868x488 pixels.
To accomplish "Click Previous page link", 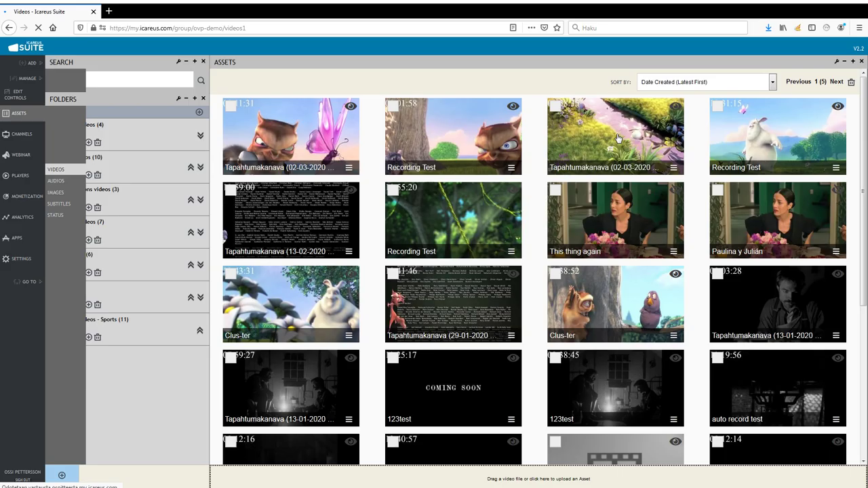I will [798, 82].
